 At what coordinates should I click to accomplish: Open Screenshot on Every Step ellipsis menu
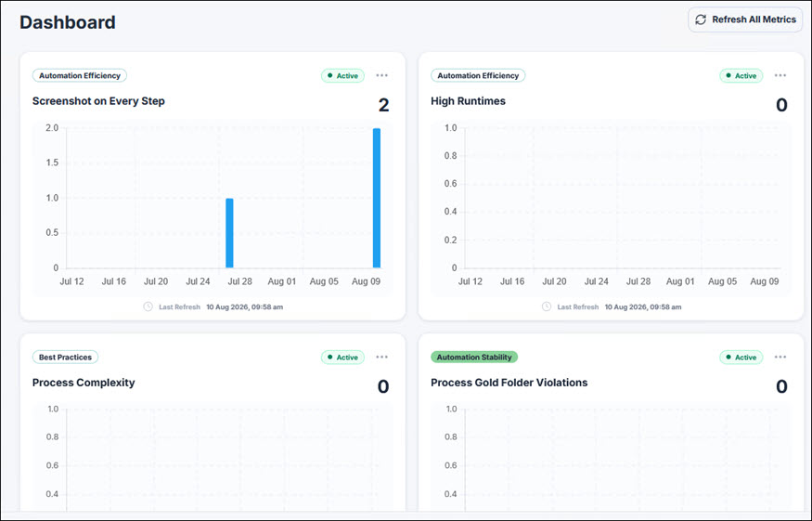(381, 75)
